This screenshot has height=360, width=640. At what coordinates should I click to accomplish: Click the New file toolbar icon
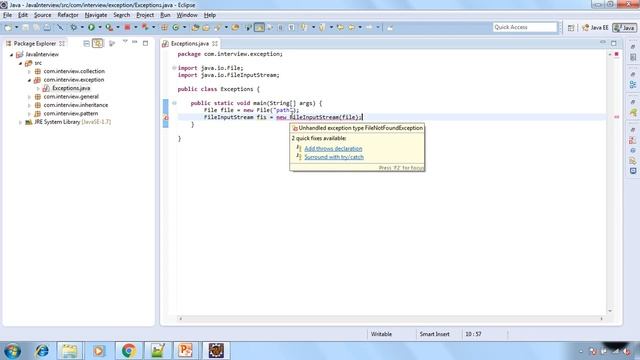pos(8,27)
